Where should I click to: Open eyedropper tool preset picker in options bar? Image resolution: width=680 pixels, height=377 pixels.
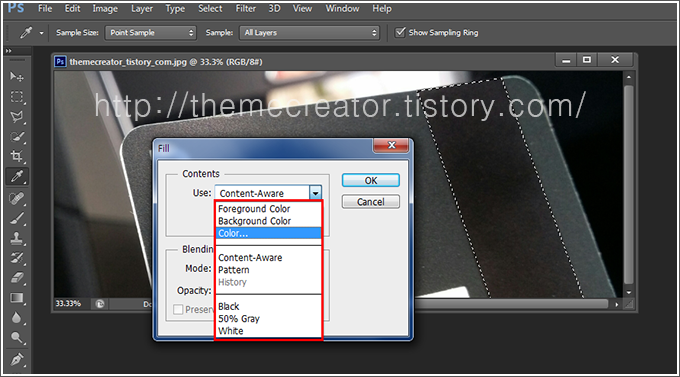(26, 33)
